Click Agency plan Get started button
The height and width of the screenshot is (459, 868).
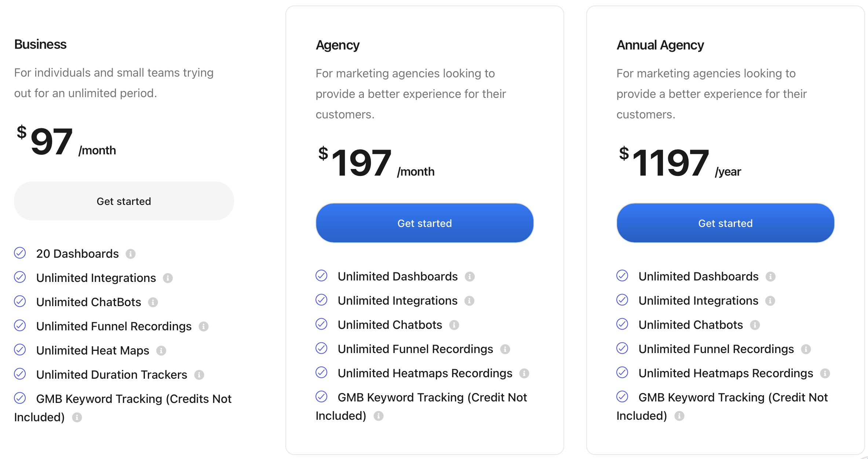(424, 223)
